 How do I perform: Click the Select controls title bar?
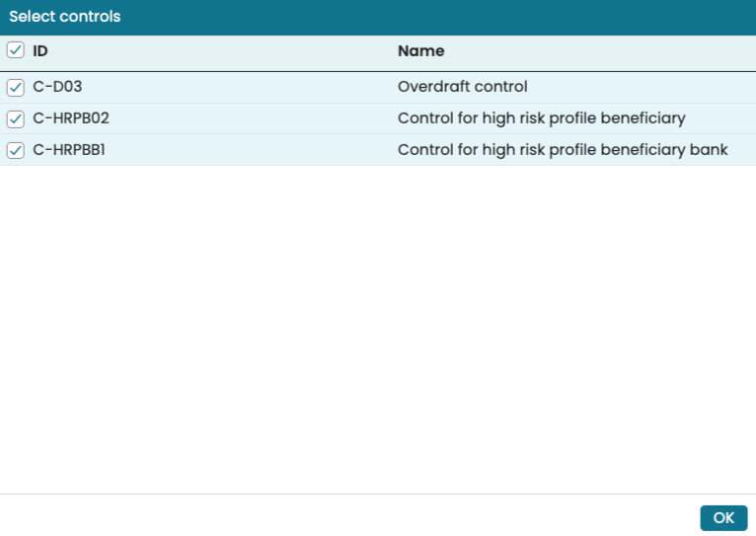click(378, 17)
